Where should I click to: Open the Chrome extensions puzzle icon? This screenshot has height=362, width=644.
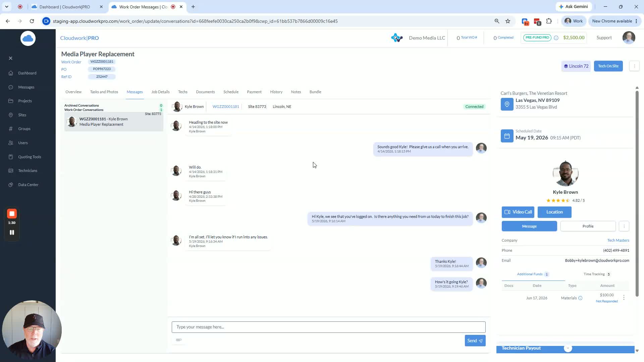(x=549, y=21)
